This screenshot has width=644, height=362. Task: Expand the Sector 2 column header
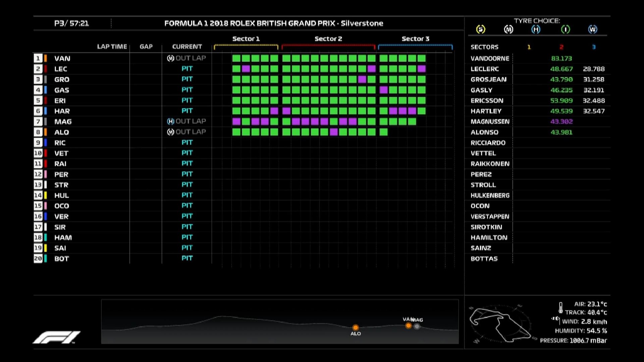click(328, 39)
